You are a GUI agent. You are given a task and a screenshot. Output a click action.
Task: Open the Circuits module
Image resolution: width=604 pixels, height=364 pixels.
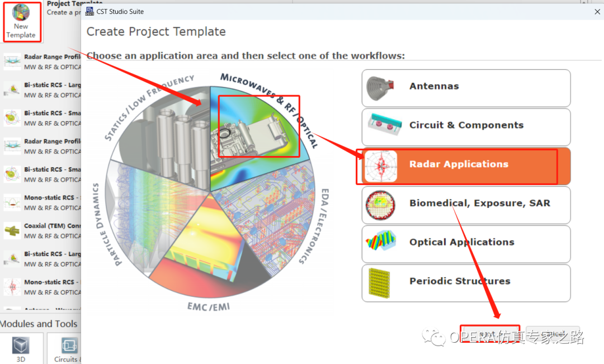[65, 349]
